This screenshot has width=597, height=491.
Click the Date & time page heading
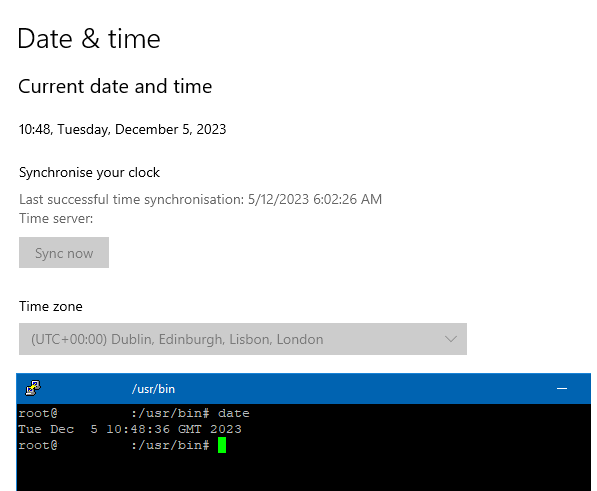click(x=89, y=38)
